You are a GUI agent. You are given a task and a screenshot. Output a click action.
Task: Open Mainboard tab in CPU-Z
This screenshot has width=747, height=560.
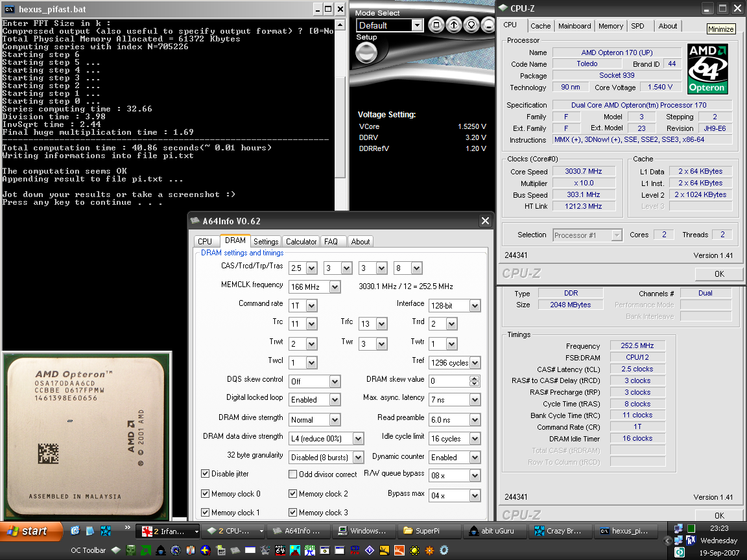tap(575, 26)
